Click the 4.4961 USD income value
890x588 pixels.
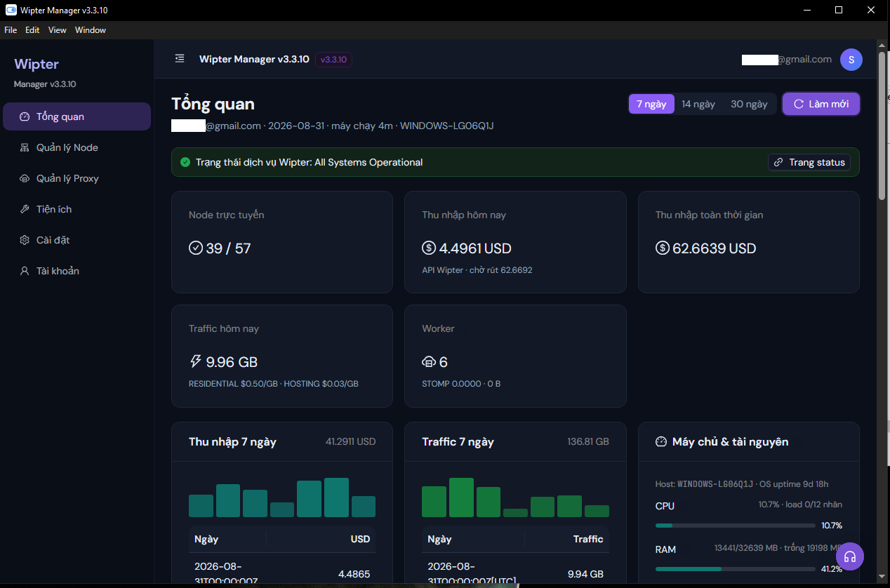coord(475,248)
